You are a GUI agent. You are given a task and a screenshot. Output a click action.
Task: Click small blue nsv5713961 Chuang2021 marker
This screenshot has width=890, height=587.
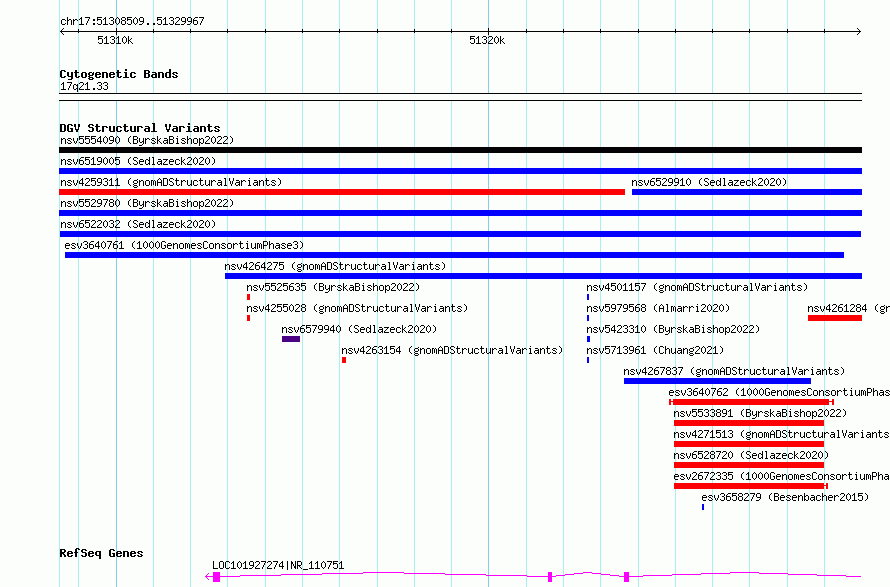[588, 360]
